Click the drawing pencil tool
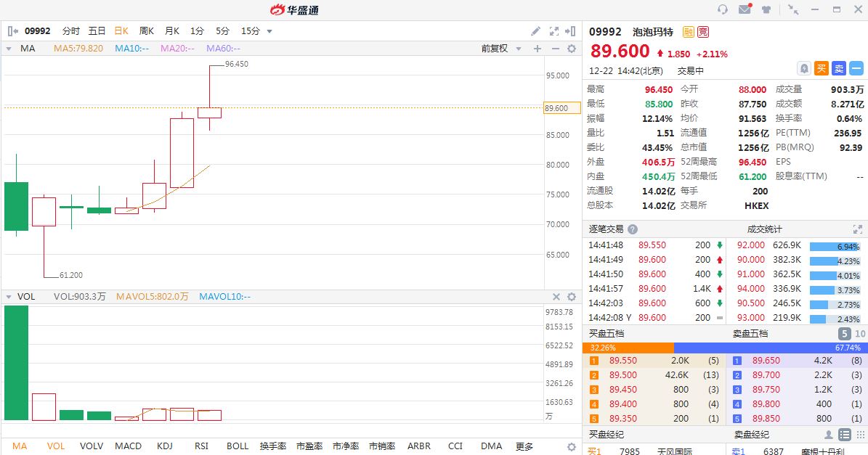868x455 pixels. point(535,31)
